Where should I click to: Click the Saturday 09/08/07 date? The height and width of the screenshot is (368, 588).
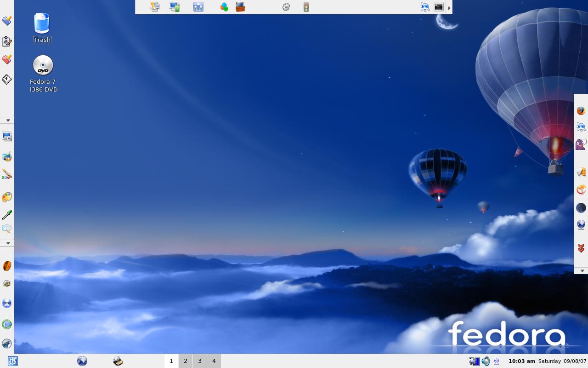click(562, 361)
